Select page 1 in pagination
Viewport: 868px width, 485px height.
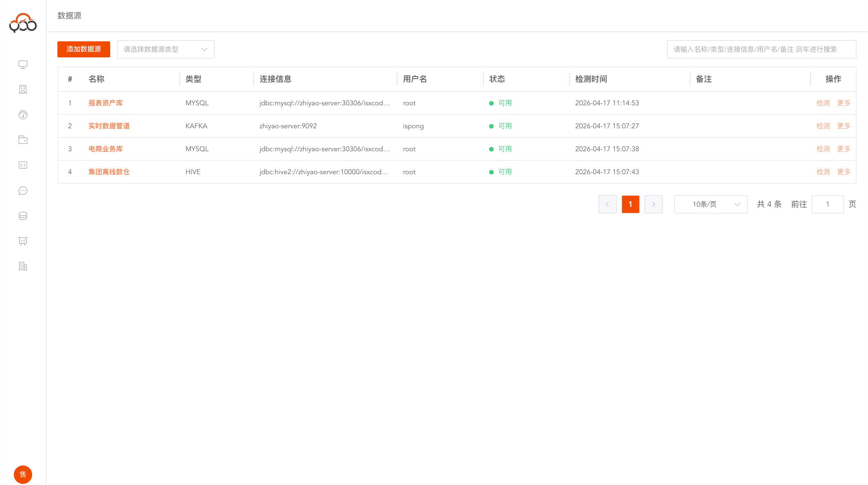(x=630, y=204)
